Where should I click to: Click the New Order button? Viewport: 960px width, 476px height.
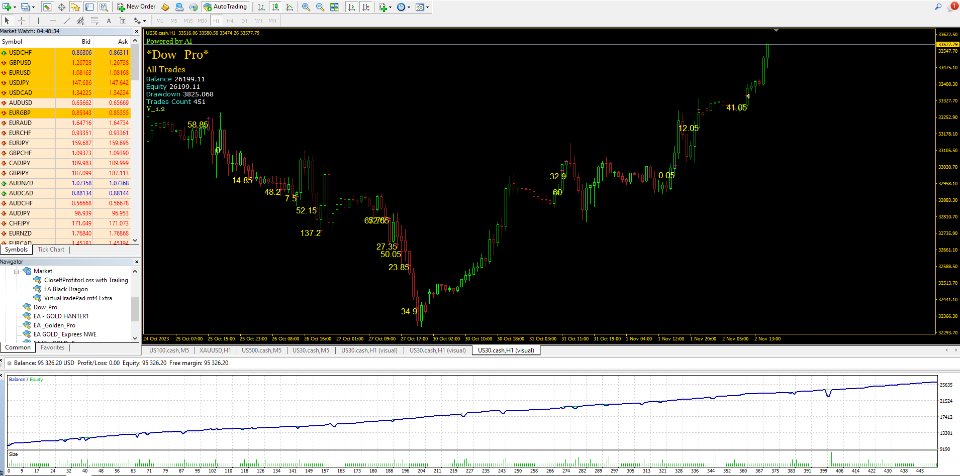tap(136, 7)
